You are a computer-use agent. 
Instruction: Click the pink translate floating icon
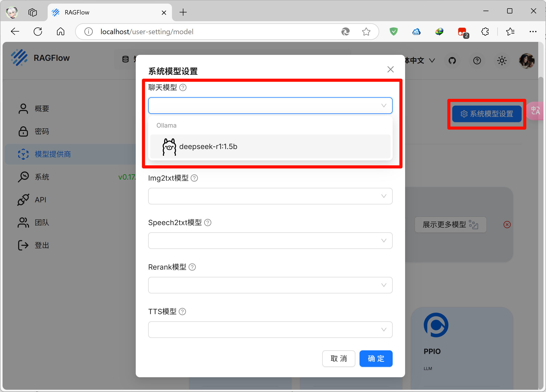pyautogui.click(x=535, y=111)
